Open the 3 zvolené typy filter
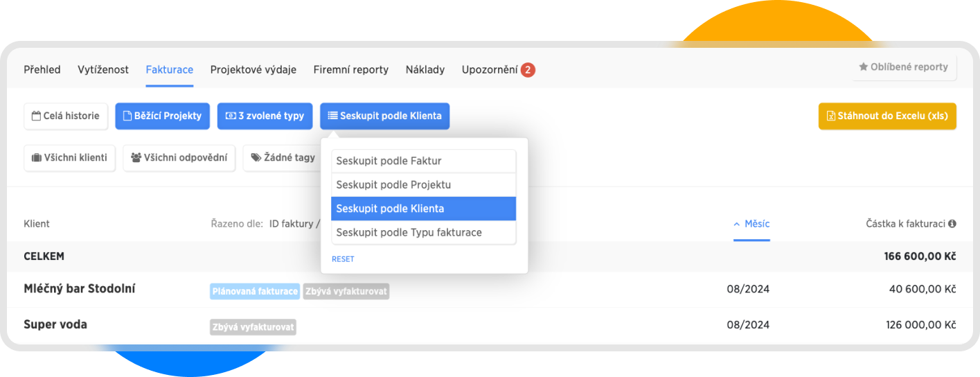The width and height of the screenshot is (980, 377). click(265, 116)
